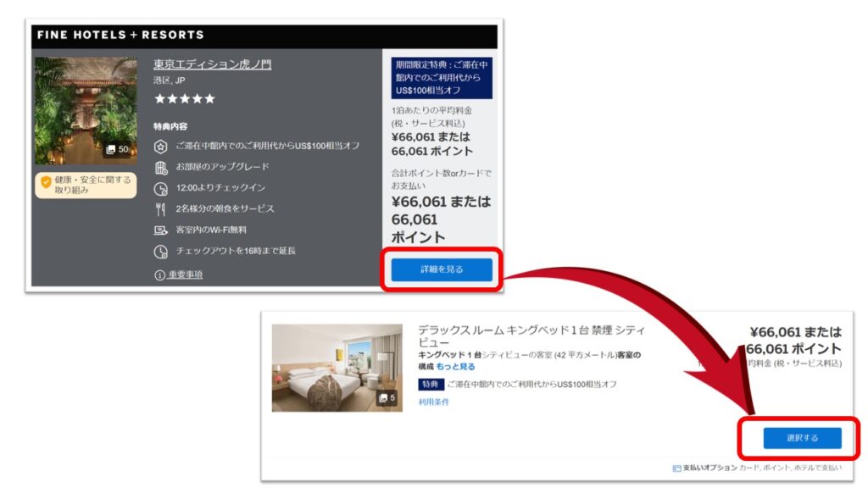Click the 客室内のWi-Fi無料 benefit text

tap(211, 230)
